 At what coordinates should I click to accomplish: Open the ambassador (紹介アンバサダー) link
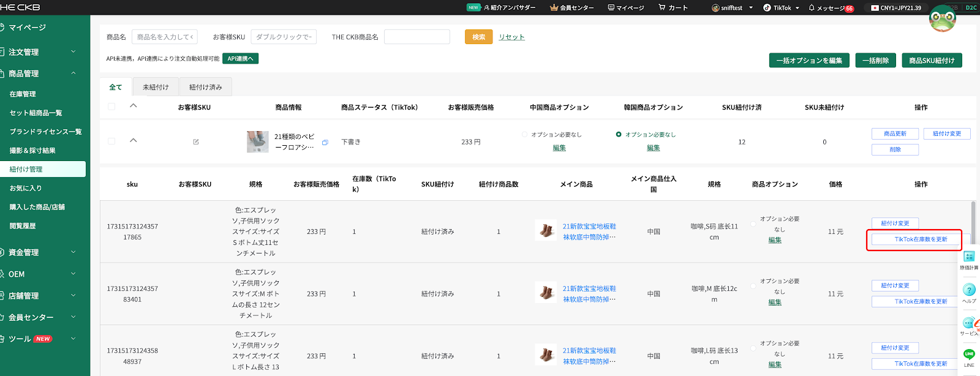(509, 8)
